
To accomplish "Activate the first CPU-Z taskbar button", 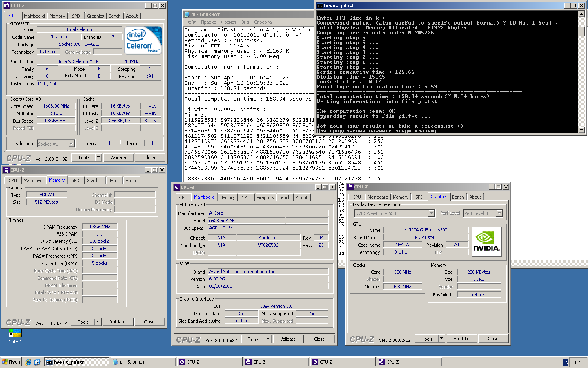I will point(210,362).
